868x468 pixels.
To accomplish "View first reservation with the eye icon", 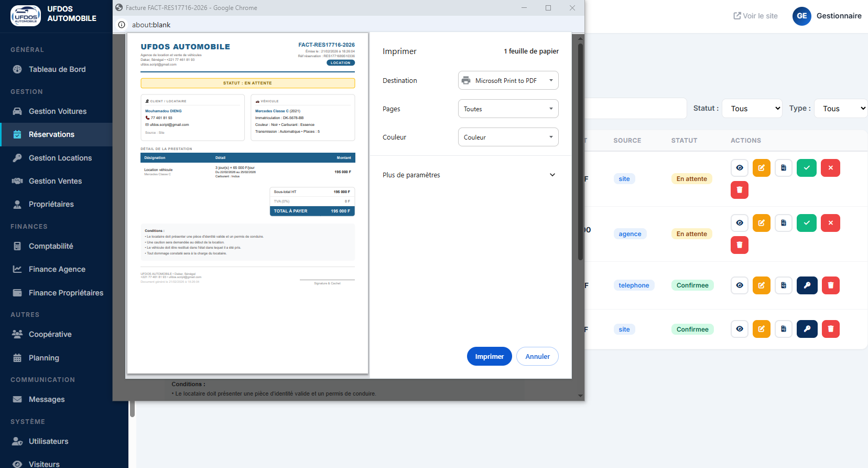I will tap(739, 168).
